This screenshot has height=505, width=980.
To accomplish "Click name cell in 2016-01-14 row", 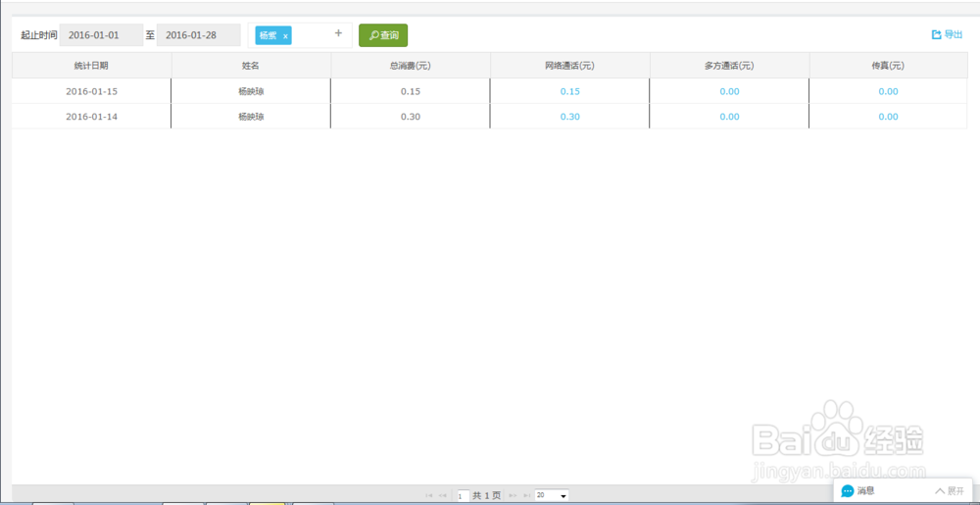I will pyautogui.click(x=251, y=117).
